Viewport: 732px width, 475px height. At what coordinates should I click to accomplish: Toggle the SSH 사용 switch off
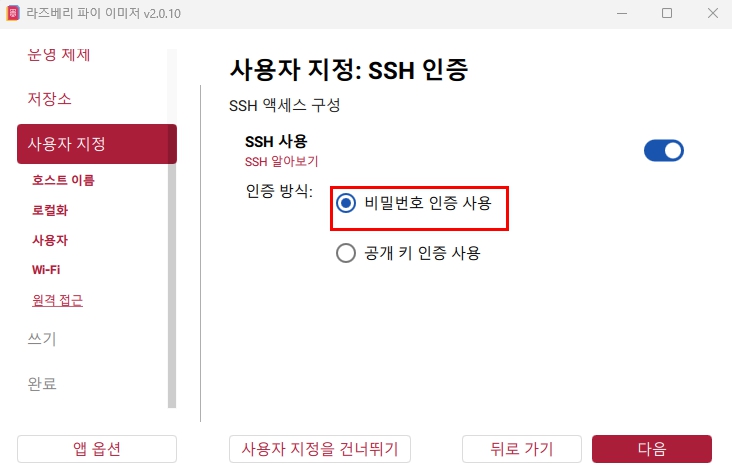pos(663,151)
